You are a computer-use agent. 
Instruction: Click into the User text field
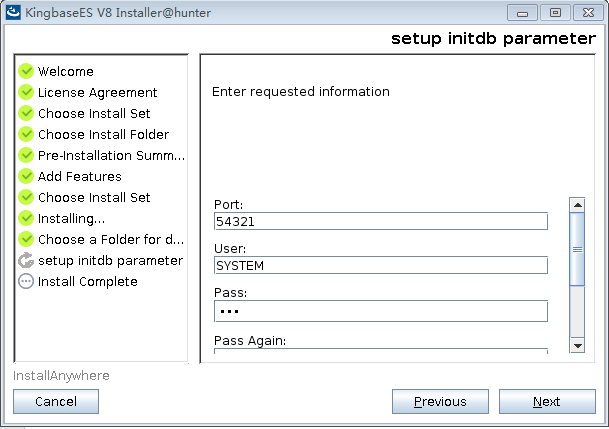coord(381,265)
